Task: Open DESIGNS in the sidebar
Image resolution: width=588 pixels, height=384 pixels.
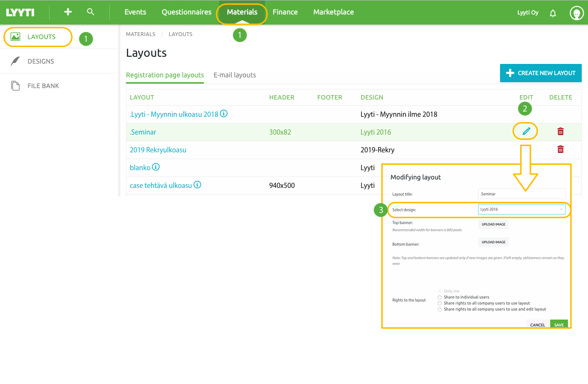Action: [41, 61]
